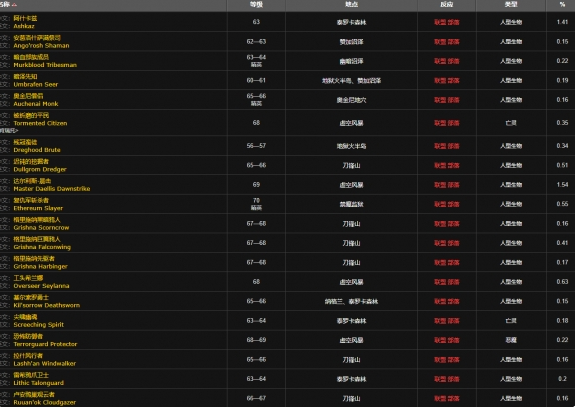Screen dimensions: 575x407
Task: Click the red reaction text in Ruuan'ok Cloudgazer row
Action: 447,399
